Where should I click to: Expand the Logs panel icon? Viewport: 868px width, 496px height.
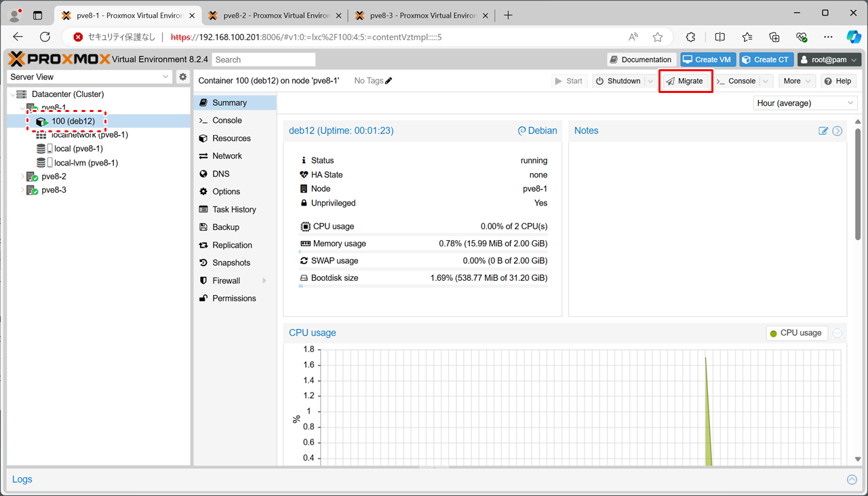click(852, 480)
